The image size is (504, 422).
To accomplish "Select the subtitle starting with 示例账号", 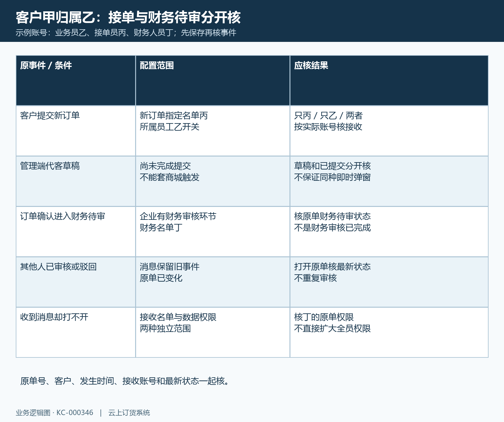I will click(126, 33).
